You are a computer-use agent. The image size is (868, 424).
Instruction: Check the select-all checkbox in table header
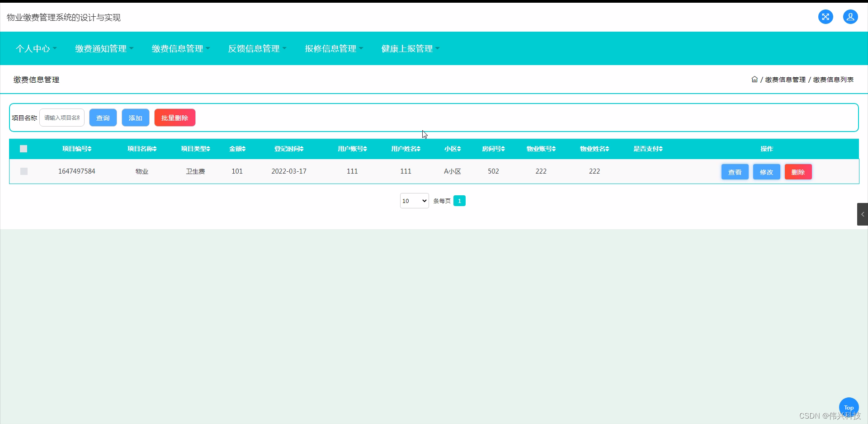tap(24, 149)
